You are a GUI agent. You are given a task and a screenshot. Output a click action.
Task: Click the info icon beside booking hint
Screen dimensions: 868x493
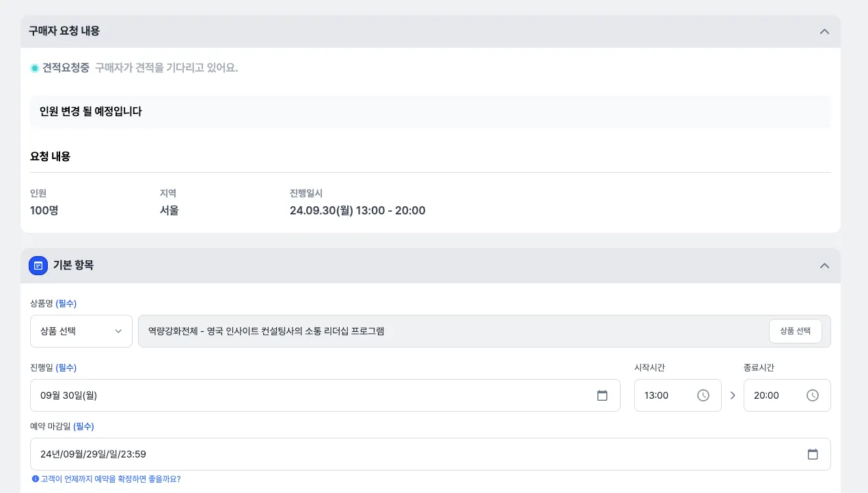coord(35,479)
